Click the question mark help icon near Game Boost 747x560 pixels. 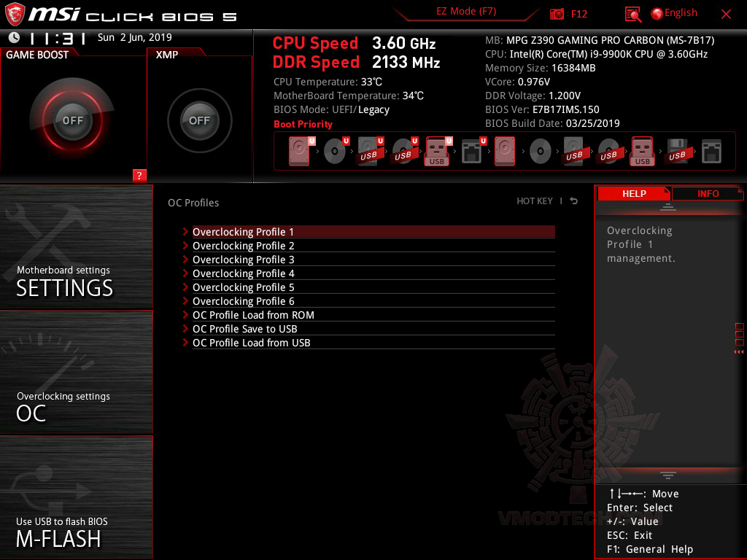click(139, 176)
